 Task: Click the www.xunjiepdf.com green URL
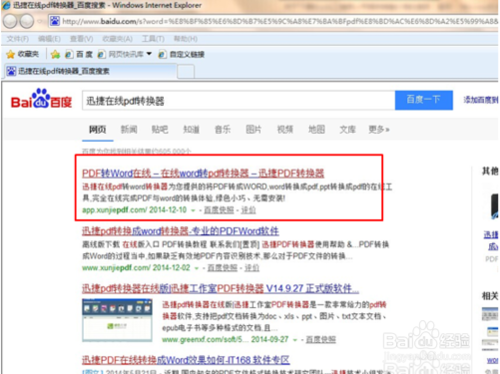tap(116, 268)
